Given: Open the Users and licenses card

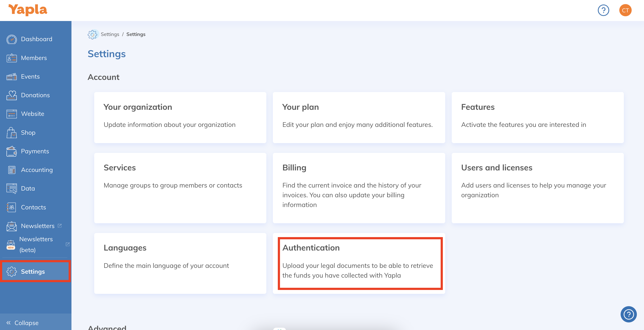Looking at the screenshot, I should tap(537, 188).
